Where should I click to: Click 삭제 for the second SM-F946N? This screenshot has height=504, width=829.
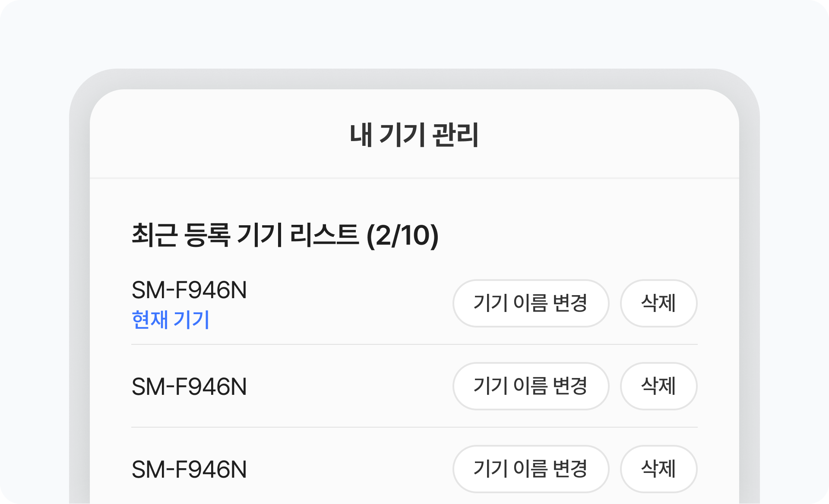click(658, 386)
